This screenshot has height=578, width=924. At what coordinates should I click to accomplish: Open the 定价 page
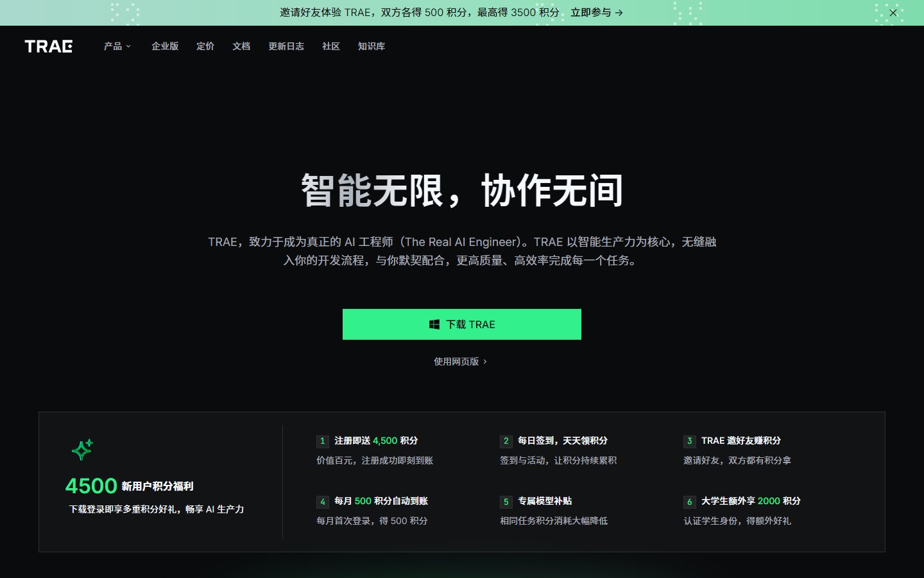(205, 46)
